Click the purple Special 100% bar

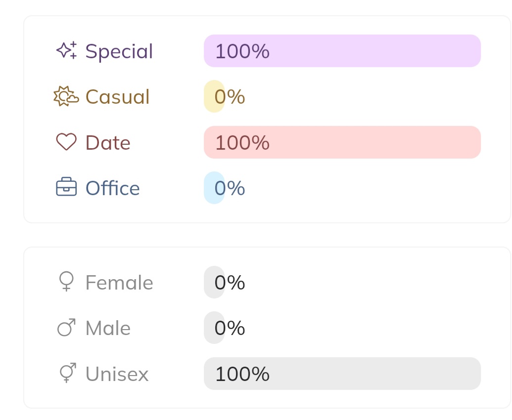tap(342, 51)
